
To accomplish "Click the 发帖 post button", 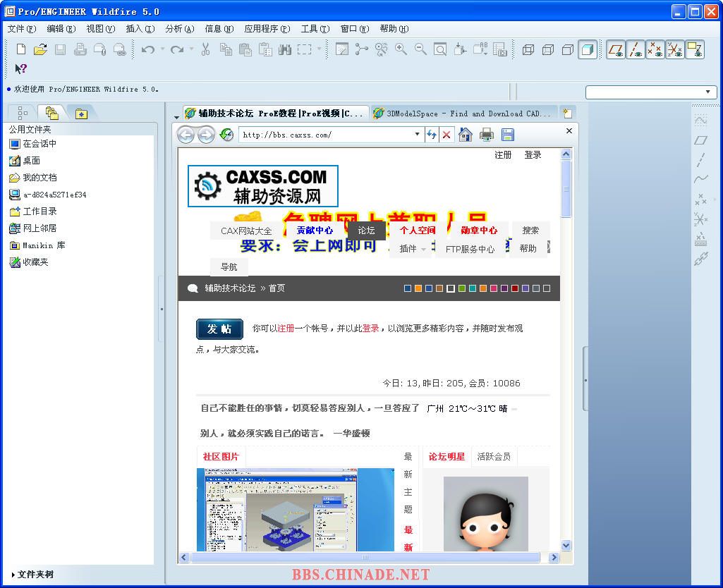I will tap(219, 329).
